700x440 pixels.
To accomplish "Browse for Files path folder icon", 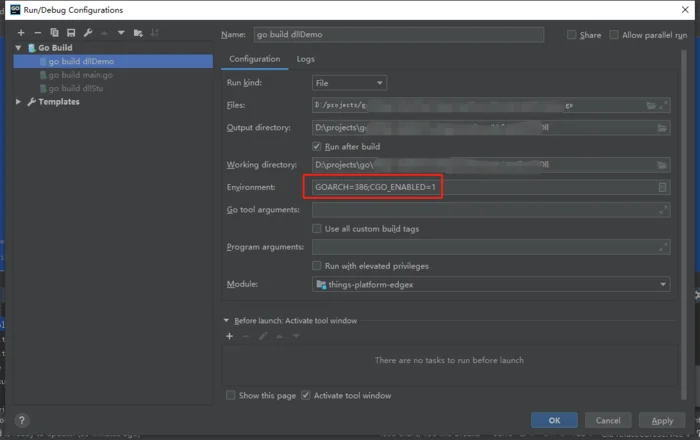I will (x=651, y=105).
